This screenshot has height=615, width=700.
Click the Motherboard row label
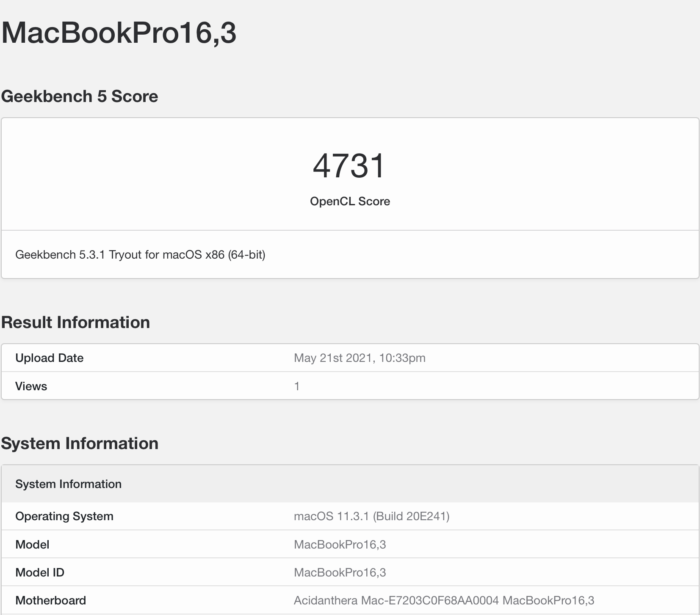pyautogui.click(x=50, y=601)
